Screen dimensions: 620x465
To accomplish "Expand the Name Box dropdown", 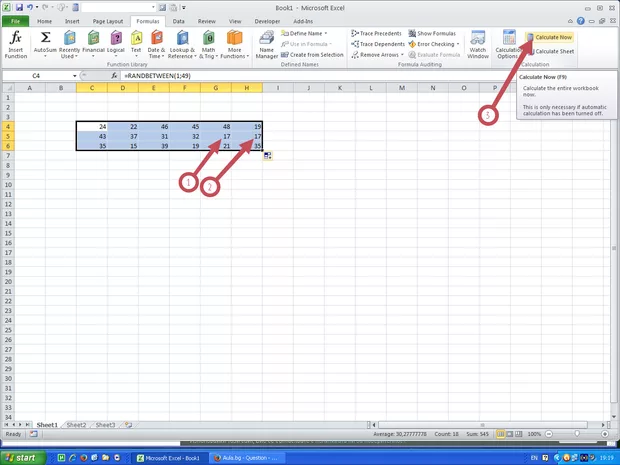I will click(74, 76).
